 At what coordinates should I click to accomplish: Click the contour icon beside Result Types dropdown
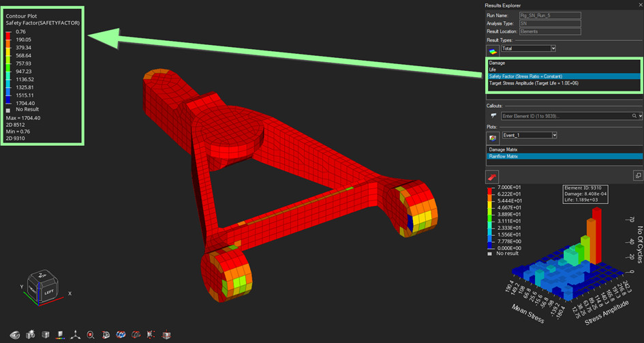point(491,49)
